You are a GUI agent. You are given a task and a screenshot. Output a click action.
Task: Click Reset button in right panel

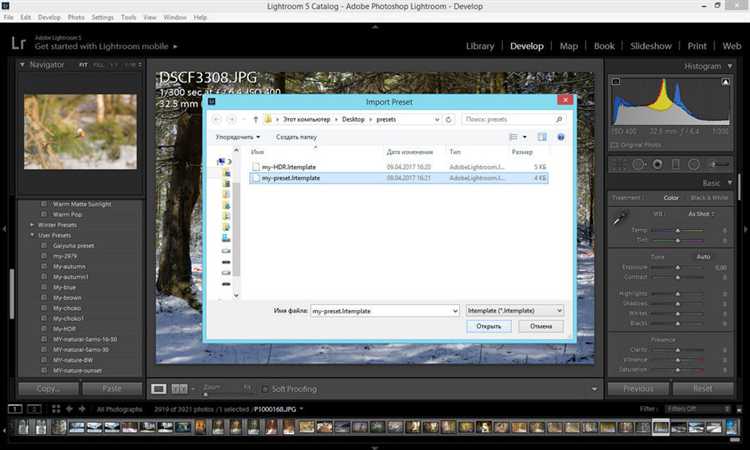click(703, 388)
